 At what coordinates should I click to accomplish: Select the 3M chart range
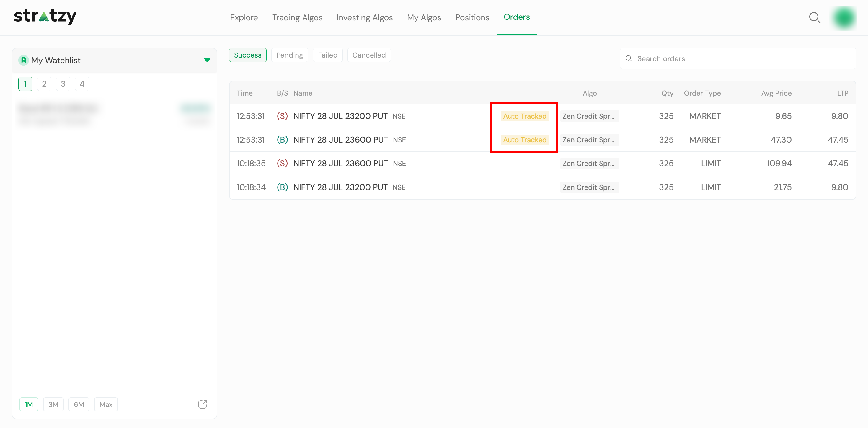pos(53,404)
